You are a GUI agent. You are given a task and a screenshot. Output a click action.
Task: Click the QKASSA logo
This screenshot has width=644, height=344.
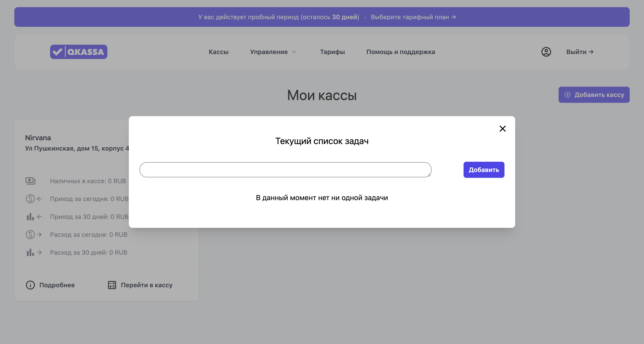pyautogui.click(x=78, y=52)
